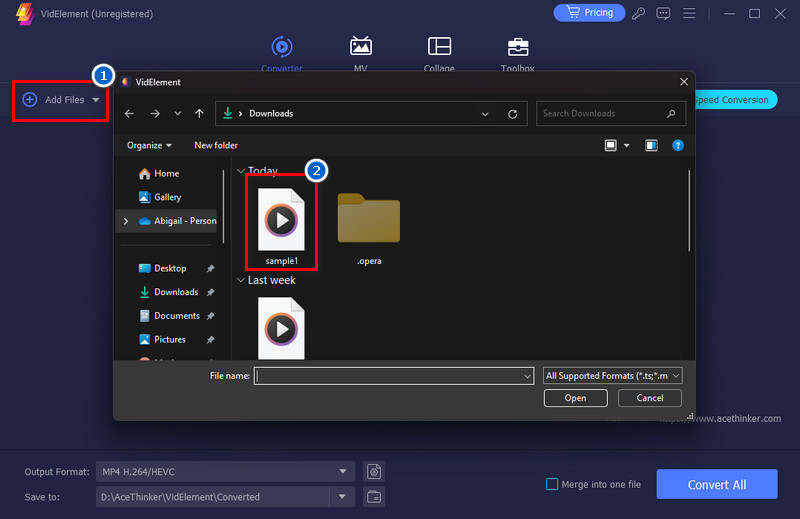Select the sample1 video file

pos(281,227)
